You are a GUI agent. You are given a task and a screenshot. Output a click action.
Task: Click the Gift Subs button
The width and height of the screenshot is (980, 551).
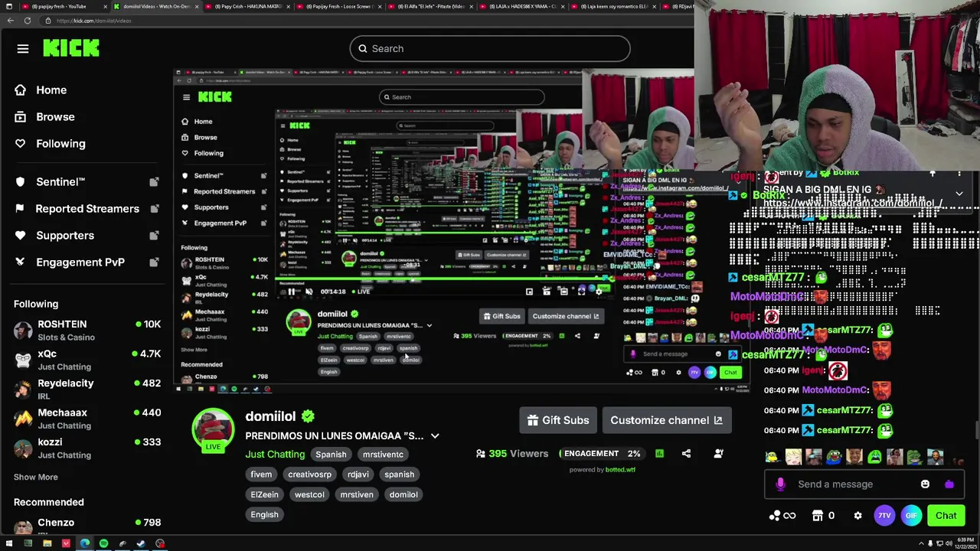click(x=558, y=420)
